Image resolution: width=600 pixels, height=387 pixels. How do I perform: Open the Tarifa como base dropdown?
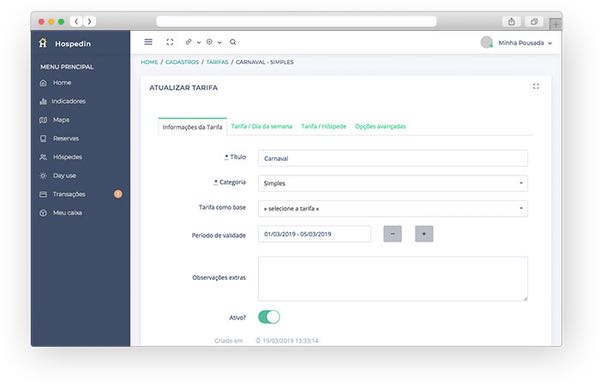(393, 209)
